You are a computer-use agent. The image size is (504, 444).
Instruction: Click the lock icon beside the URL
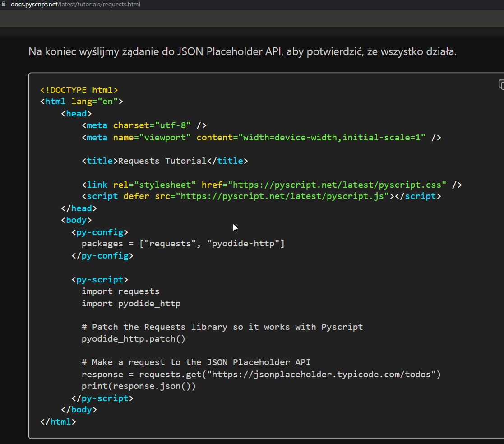pyautogui.click(x=4, y=4)
